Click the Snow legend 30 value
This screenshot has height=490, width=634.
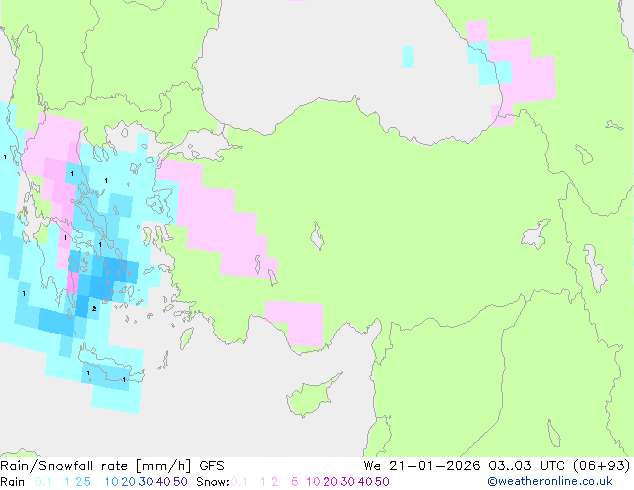pyautogui.click(x=348, y=482)
